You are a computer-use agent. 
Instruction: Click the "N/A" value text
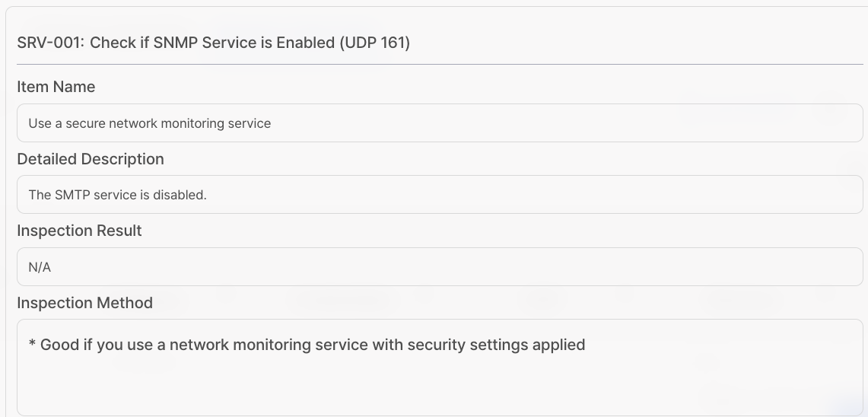coord(40,267)
